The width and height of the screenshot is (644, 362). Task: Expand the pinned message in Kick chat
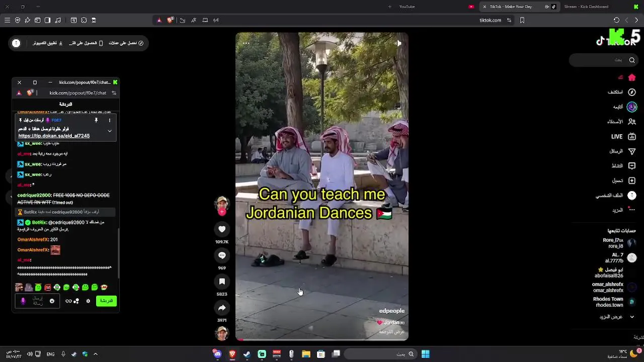tap(110, 131)
